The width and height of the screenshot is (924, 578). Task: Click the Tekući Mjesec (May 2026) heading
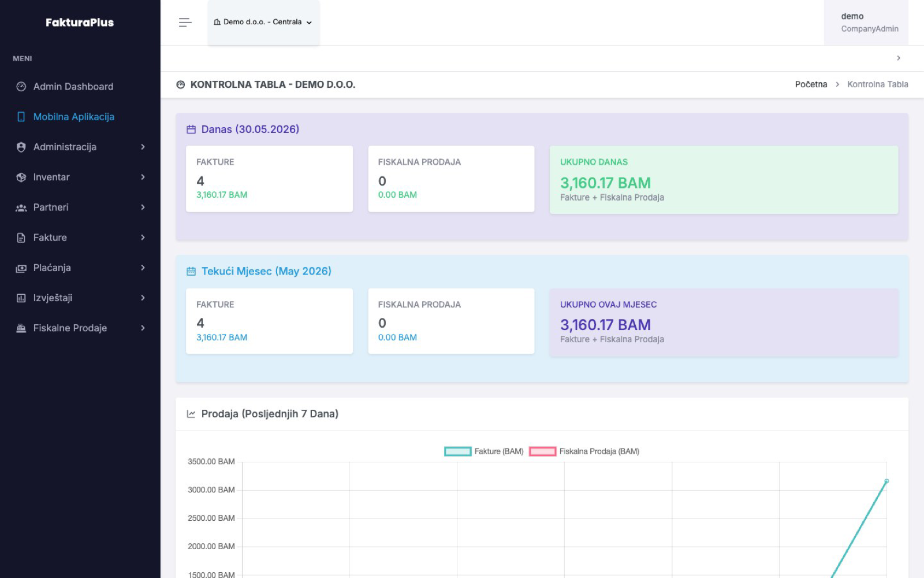(266, 272)
